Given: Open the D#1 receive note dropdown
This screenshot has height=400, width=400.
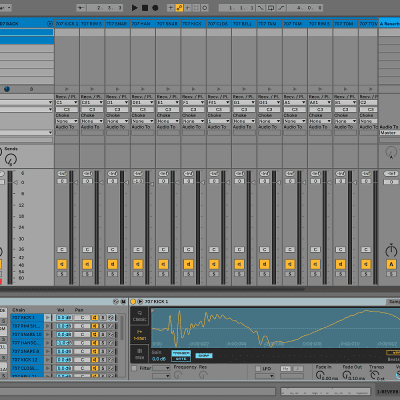Looking at the screenshot, I should [x=142, y=103].
